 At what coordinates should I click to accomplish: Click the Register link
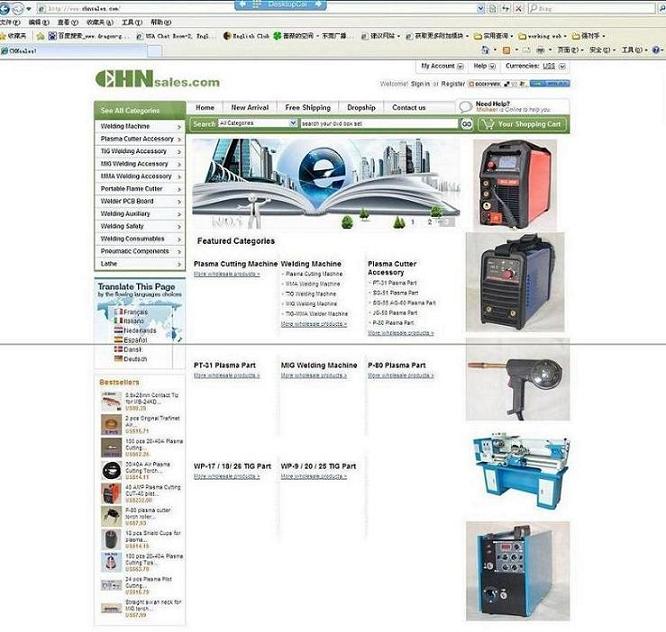tap(453, 84)
